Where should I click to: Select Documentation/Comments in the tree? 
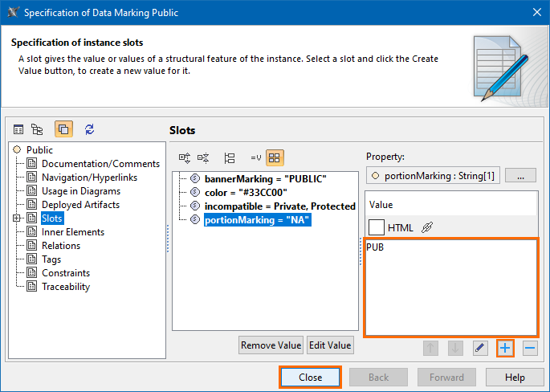click(89, 164)
